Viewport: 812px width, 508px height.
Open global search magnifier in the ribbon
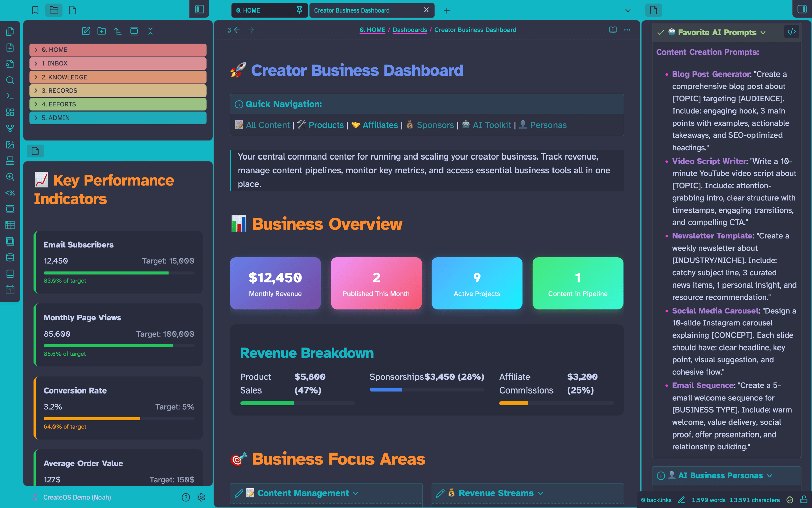pos(10,80)
